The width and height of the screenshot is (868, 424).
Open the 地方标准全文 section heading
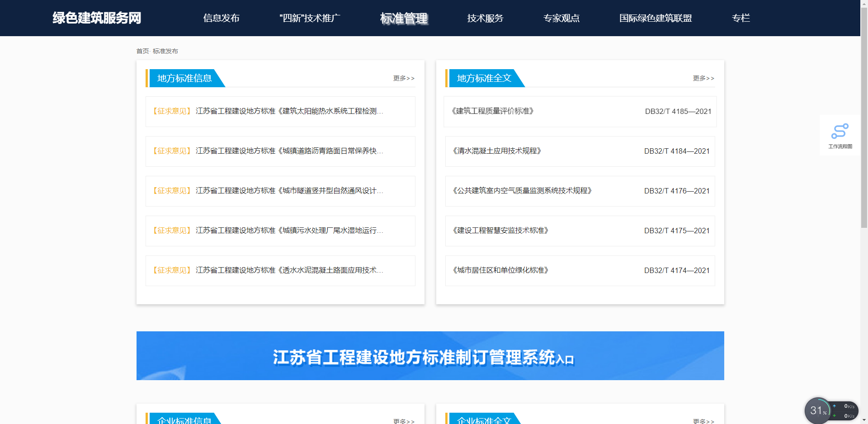coord(484,78)
